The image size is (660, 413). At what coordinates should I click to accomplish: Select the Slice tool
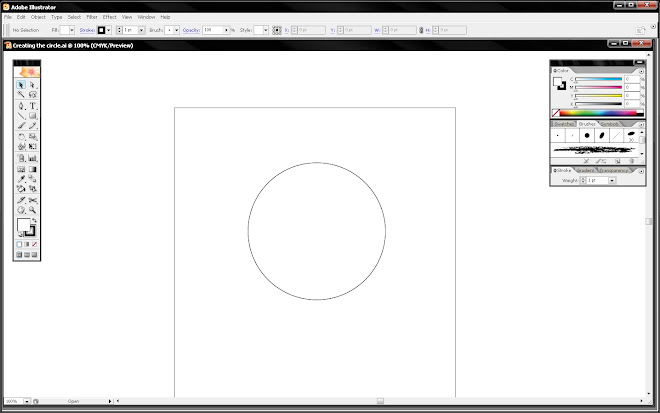pyautogui.click(x=21, y=200)
